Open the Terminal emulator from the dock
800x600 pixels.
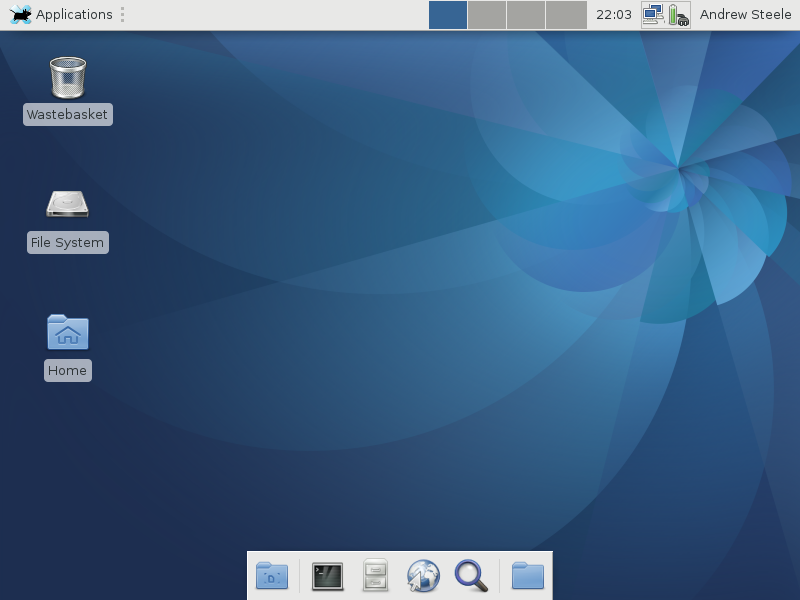pos(327,576)
